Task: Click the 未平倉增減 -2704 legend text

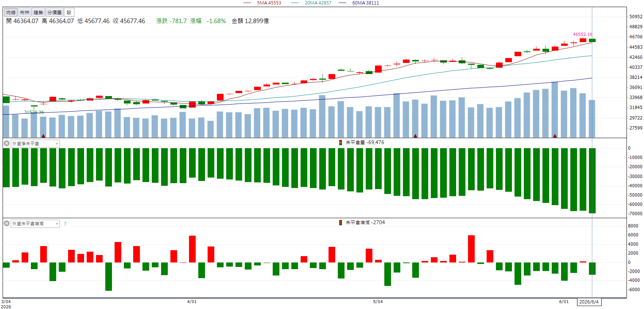Action: 365,223
